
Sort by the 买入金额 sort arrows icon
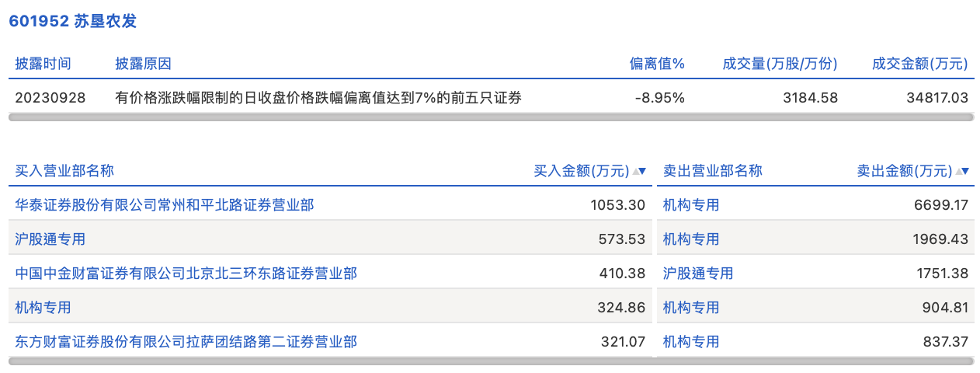click(640, 171)
